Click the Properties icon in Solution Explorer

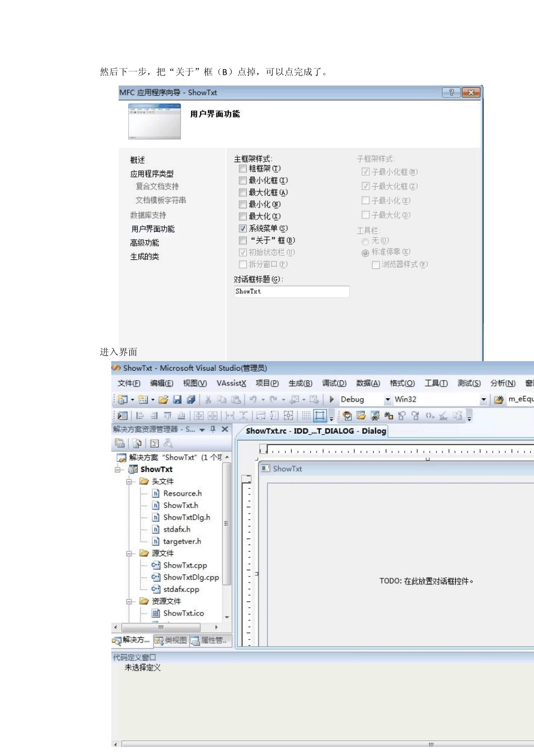[119, 443]
